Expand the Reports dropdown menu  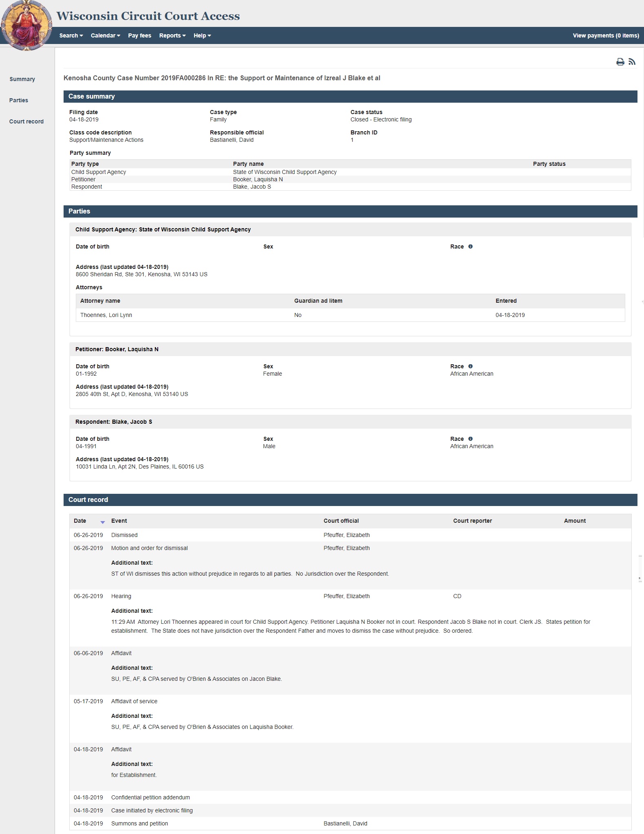(x=172, y=35)
